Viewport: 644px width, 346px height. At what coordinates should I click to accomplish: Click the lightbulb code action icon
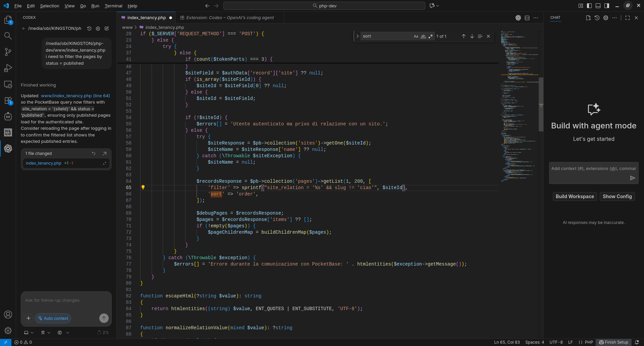143,187
